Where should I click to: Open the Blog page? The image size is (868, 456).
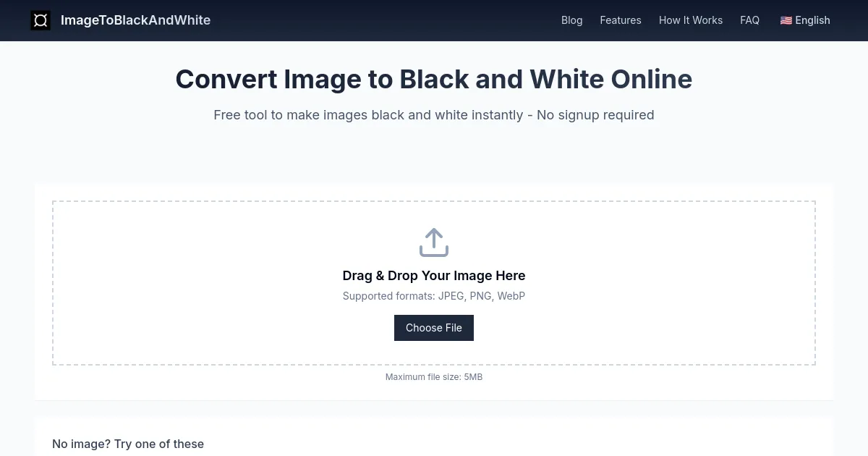[571, 20]
